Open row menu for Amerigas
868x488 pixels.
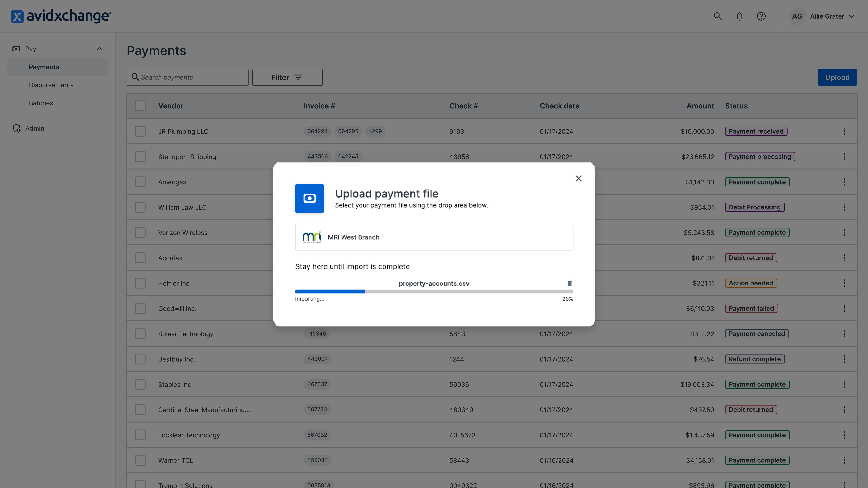tap(844, 182)
